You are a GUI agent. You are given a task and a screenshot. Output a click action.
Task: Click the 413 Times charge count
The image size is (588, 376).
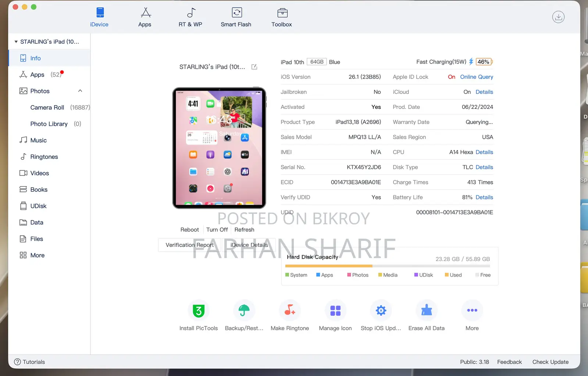480,182
